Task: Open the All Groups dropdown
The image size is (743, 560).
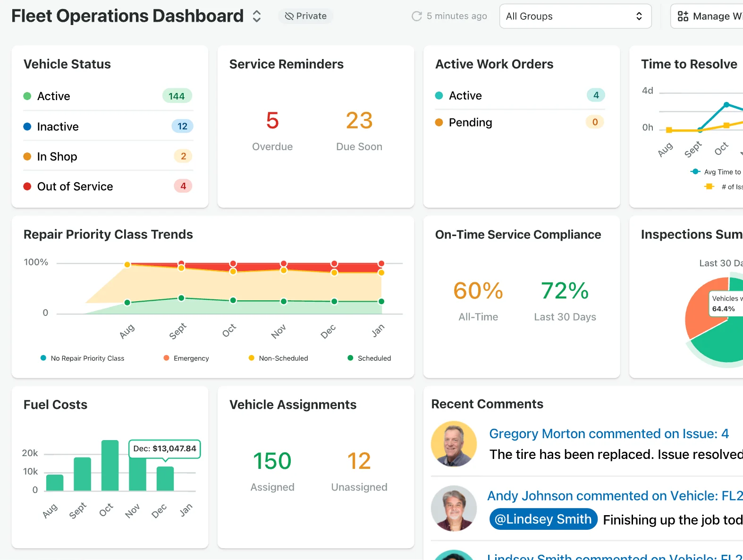Action: [575, 16]
